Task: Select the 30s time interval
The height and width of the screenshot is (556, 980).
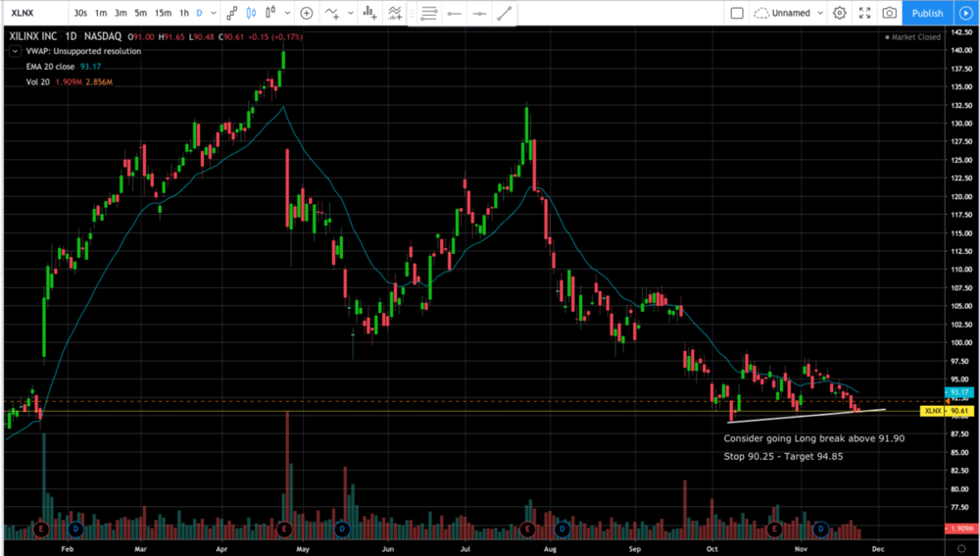Action: click(x=80, y=14)
